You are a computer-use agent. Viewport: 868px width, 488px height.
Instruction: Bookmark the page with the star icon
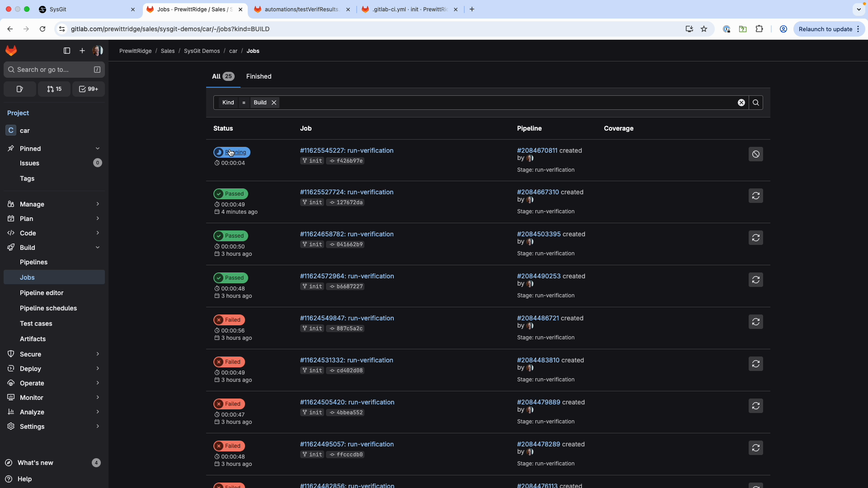[704, 28]
